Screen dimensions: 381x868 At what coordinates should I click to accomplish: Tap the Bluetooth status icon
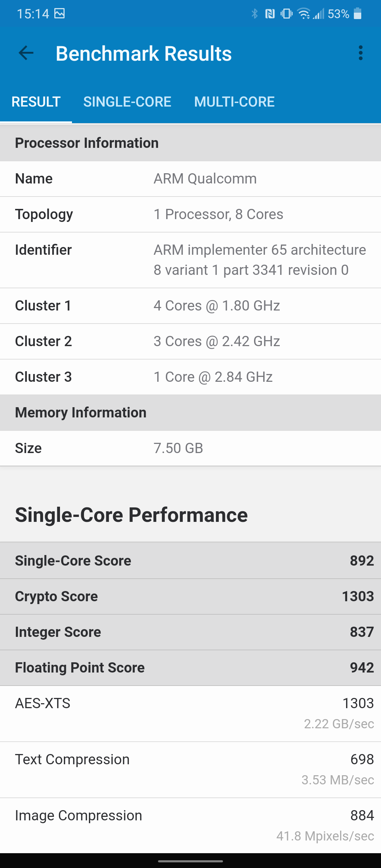click(x=254, y=14)
